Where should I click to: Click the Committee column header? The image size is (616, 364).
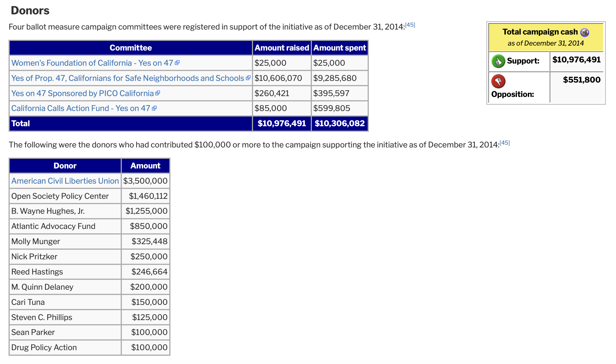(131, 48)
